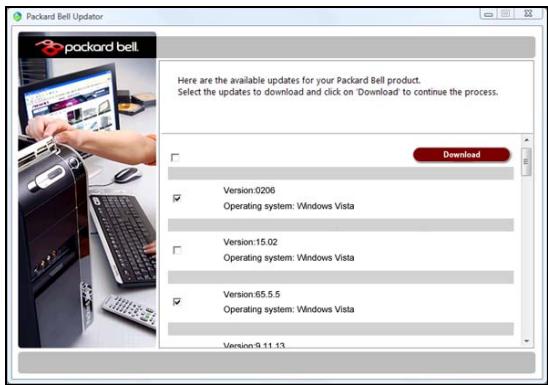
Task: Click the desktop computer promotional image
Action: (87, 203)
